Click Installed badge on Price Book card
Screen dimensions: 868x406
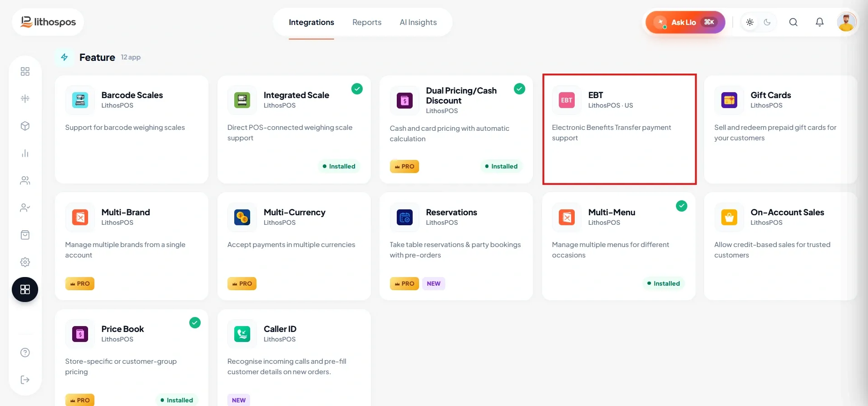[177, 400]
